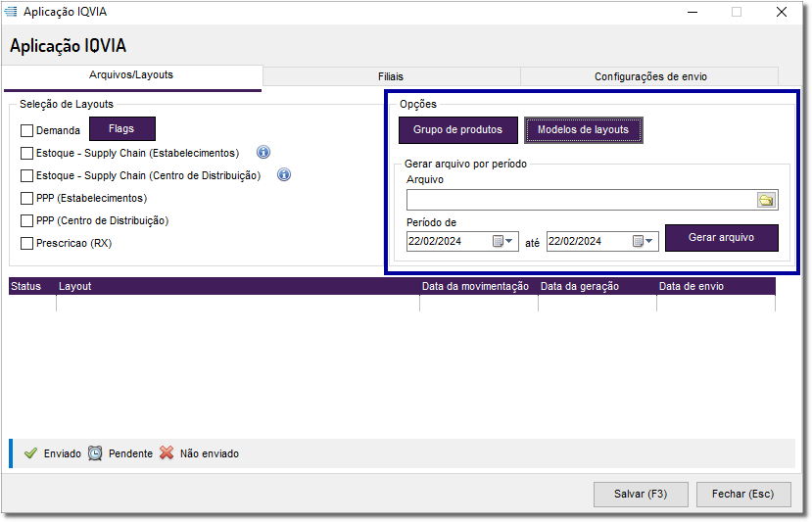Check Estoque - Supply Chain (Estabelecimentos)

click(x=26, y=154)
